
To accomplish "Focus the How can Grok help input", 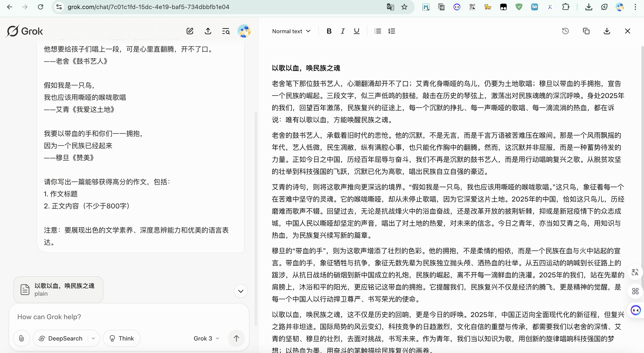I will (x=120, y=317).
